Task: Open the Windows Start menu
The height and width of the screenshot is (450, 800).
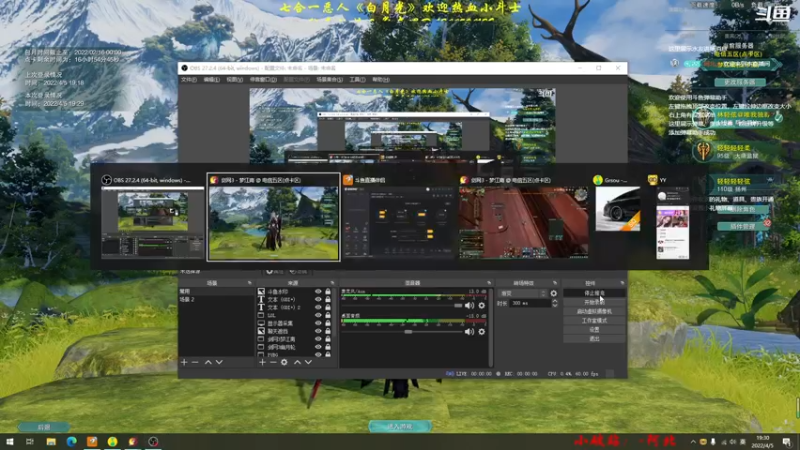Action: click(x=10, y=441)
